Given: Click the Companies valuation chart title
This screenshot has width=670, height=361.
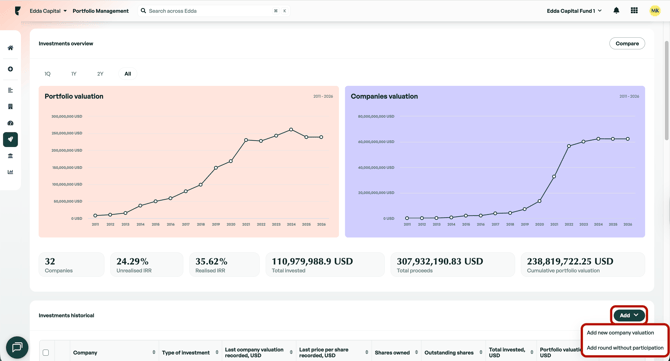Looking at the screenshot, I should click(x=384, y=97).
